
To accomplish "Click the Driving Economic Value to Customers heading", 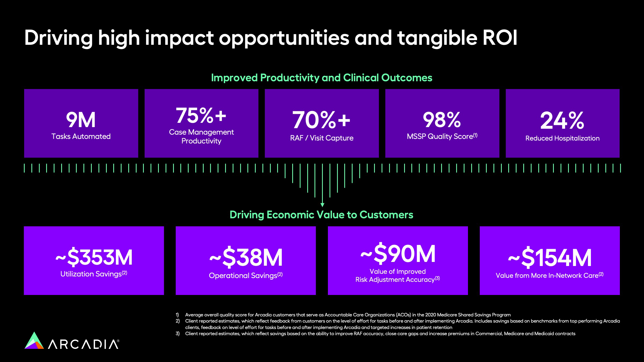I will (x=321, y=215).
